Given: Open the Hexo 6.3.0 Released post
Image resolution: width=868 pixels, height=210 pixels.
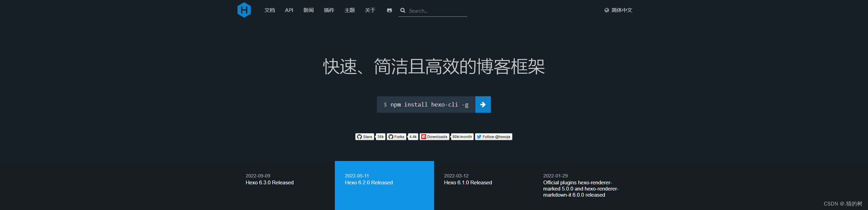Looking at the screenshot, I should click(269, 183).
